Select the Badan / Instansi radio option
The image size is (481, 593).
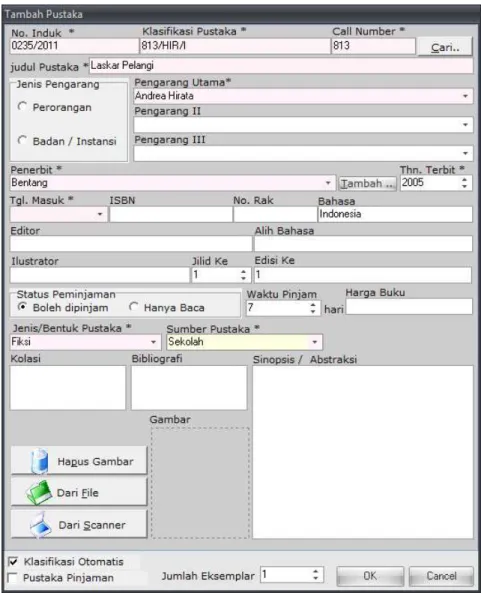coord(22,141)
